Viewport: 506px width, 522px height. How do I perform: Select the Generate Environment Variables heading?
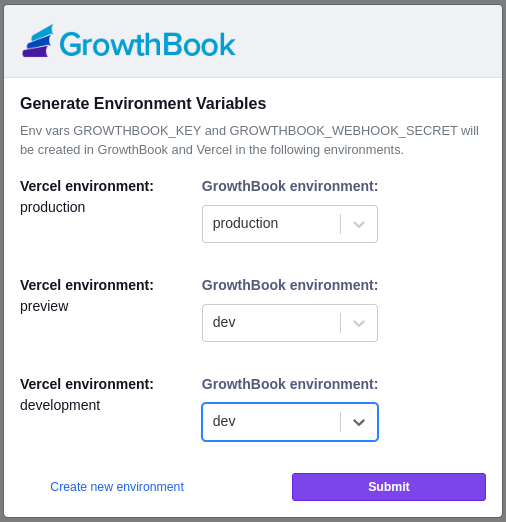(x=143, y=103)
